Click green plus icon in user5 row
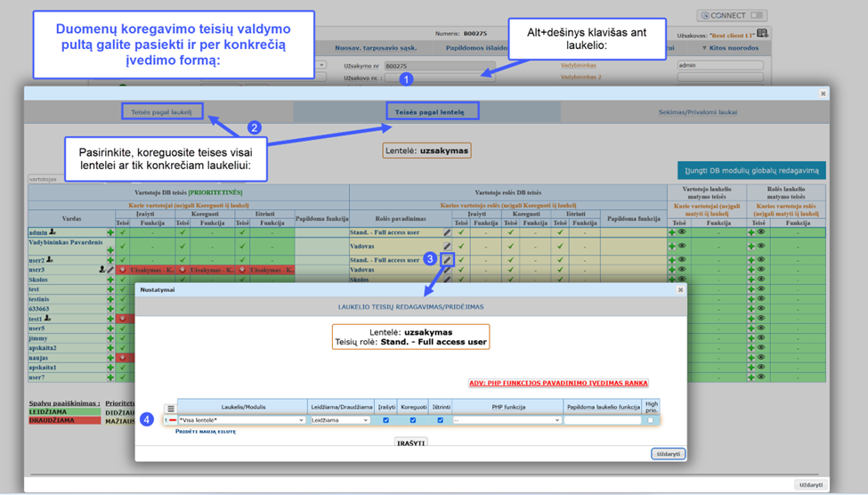This screenshot has width=868, height=495. (x=110, y=329)
